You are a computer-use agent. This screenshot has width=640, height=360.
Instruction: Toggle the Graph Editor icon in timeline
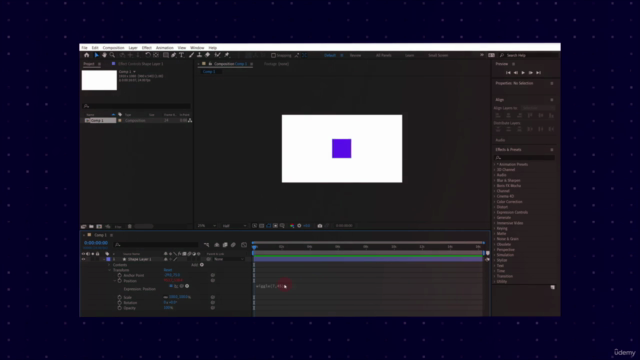point(244,245)
